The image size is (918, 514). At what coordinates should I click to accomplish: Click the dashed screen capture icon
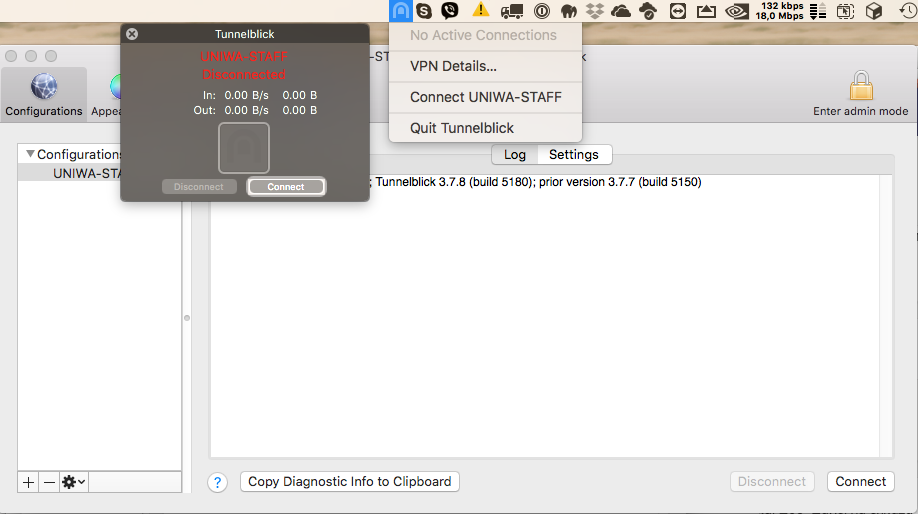click(x=845, y=11)
